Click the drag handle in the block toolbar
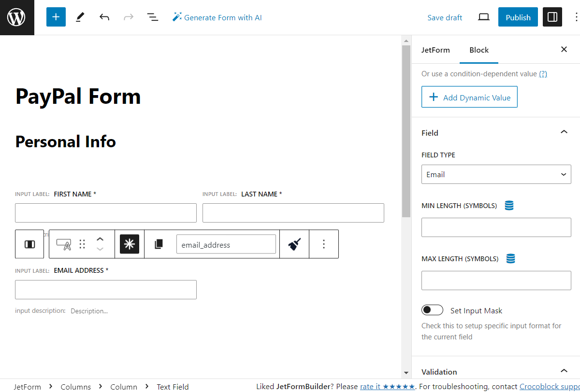Image resolution: width=580 pixels, height=392 pixels. [82, 244]
